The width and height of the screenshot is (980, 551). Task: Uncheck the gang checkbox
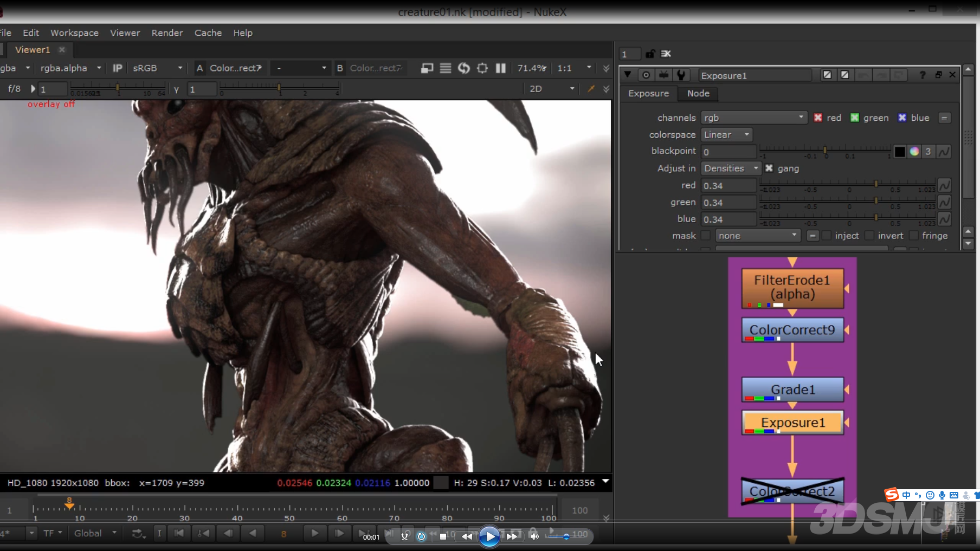[x=769, y=168]
